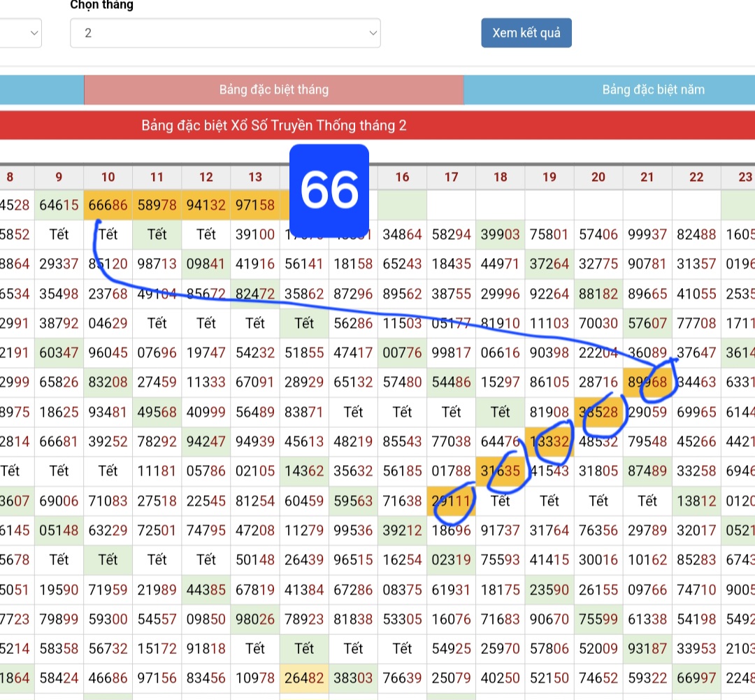Select the partially visible blue tab at far left
Image resolution: width=755 pixels, height=700 pixels.
pyautogui.click(x=41, y=90)
